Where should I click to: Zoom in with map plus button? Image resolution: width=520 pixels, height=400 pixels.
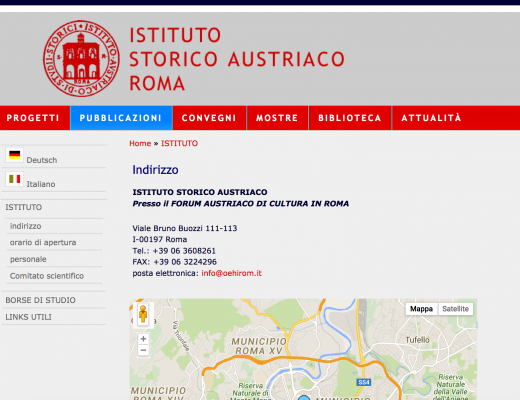(143, 339)
